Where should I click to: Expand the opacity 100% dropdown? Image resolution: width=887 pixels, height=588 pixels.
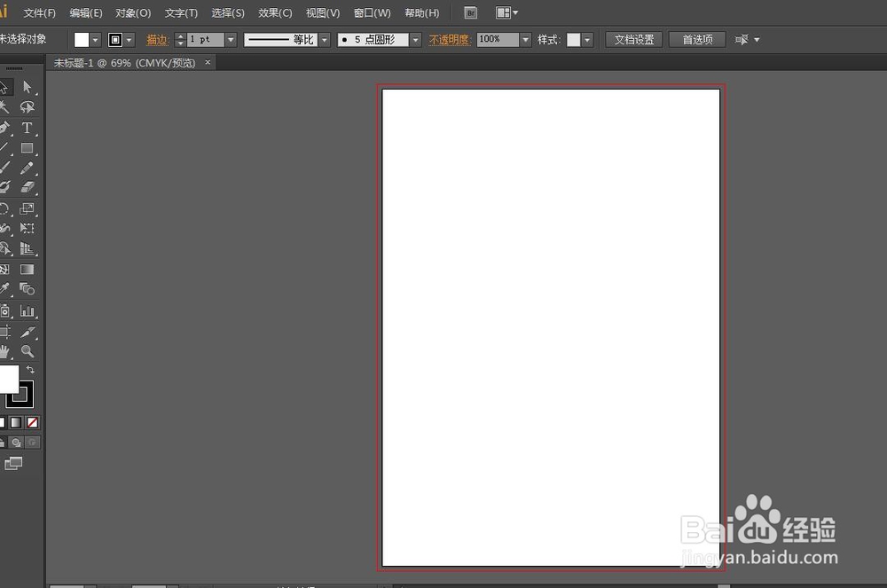(525, 39)
